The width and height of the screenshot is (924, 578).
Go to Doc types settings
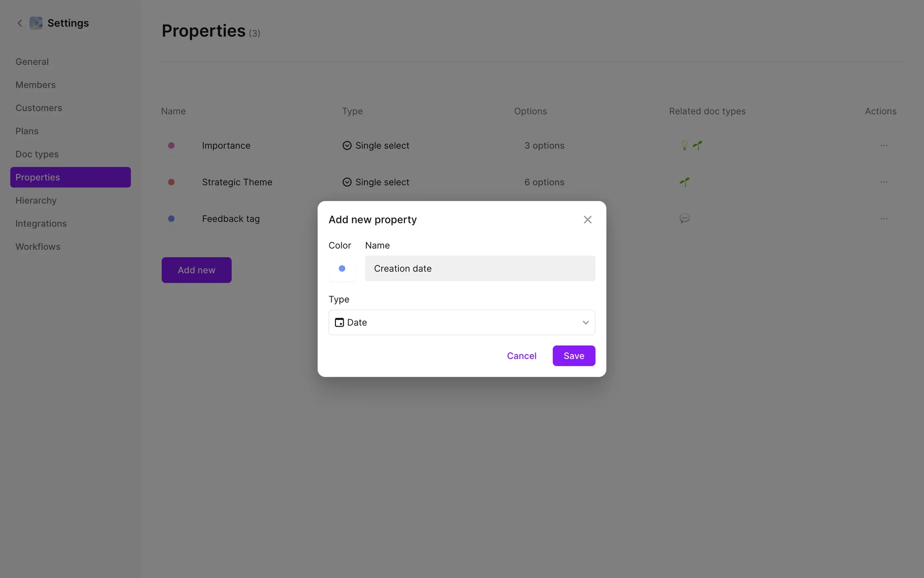pos(37,154)
